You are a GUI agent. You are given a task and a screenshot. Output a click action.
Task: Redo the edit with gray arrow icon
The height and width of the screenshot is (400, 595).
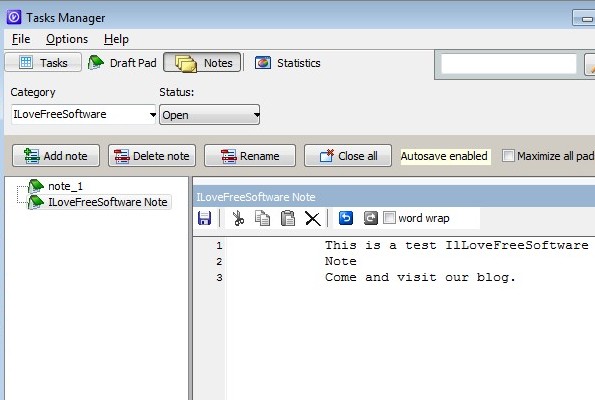pos(371,218)
